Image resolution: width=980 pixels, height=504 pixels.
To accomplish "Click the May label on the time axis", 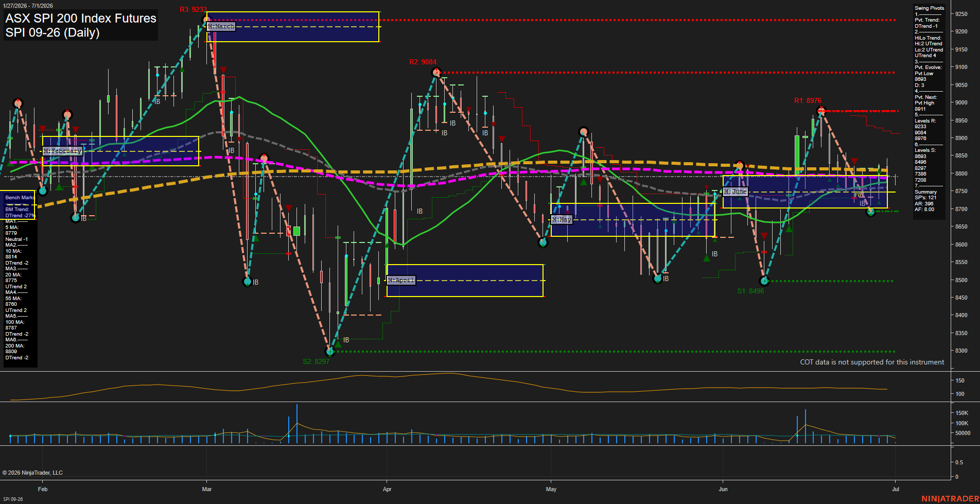I will [551, 489].
